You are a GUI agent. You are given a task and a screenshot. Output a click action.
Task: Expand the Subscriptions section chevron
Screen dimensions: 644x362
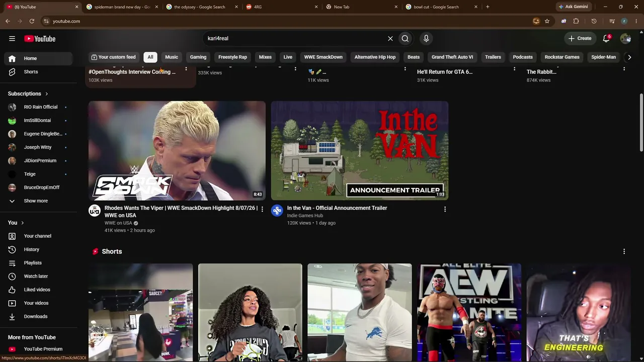pos(47,94)
